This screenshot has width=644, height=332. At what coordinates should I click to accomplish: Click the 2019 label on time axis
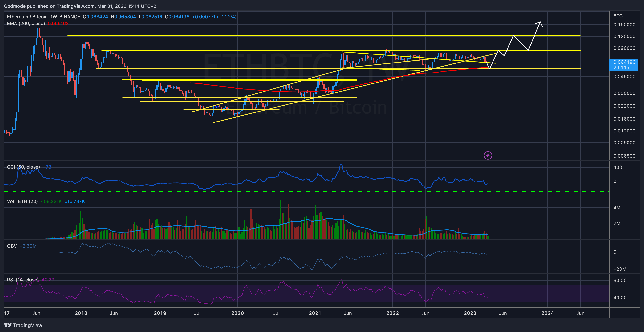[160, 313]
